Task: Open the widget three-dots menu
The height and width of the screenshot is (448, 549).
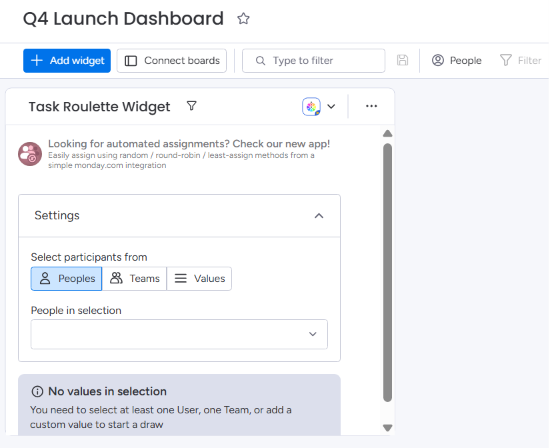Action: (x=371, y=106)
